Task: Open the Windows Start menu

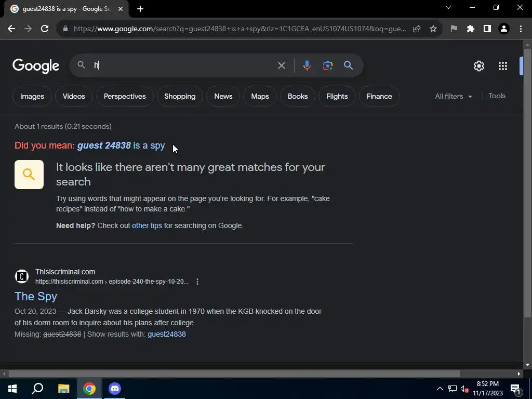Action: (12, 389)
